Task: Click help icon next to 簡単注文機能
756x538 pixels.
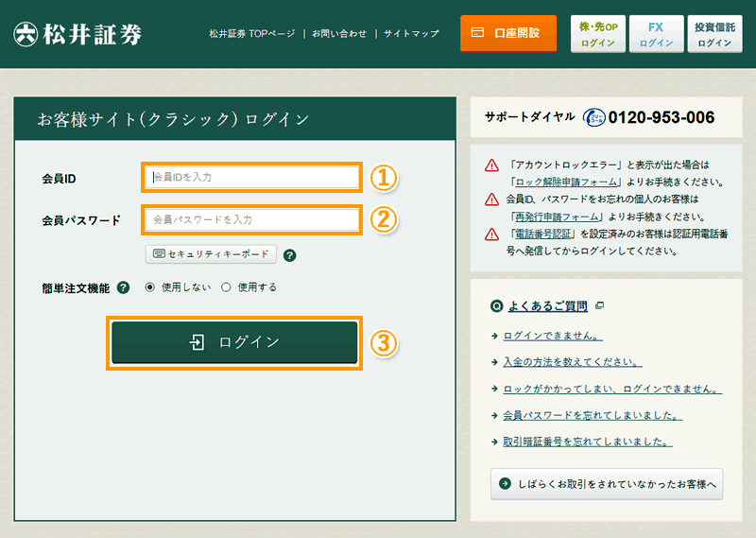Action: click(123, 287)
